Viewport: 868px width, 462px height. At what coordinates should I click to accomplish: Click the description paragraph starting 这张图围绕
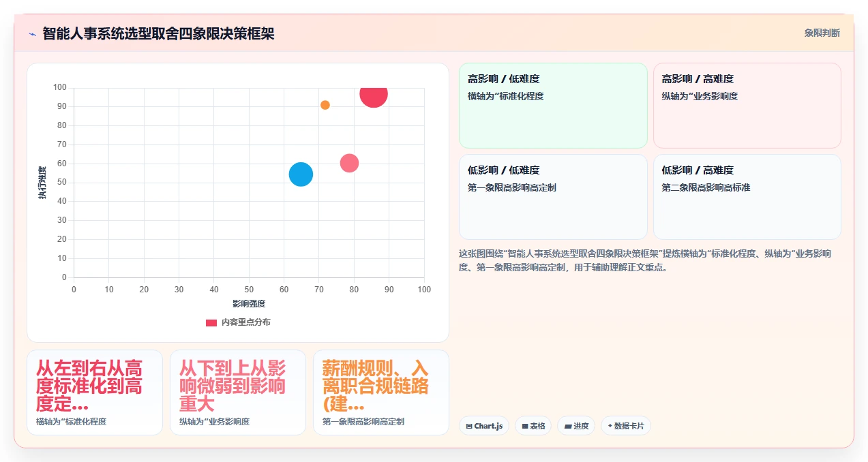point(645,260)
